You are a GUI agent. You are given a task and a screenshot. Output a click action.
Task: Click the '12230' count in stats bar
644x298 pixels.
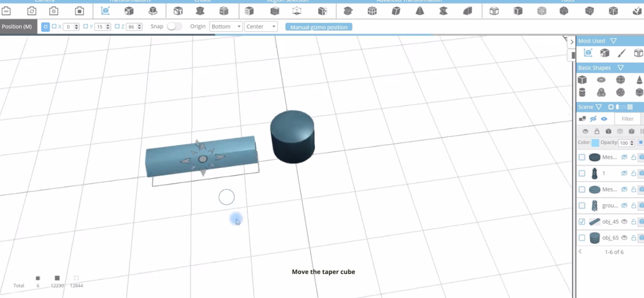tap(57, 286)
